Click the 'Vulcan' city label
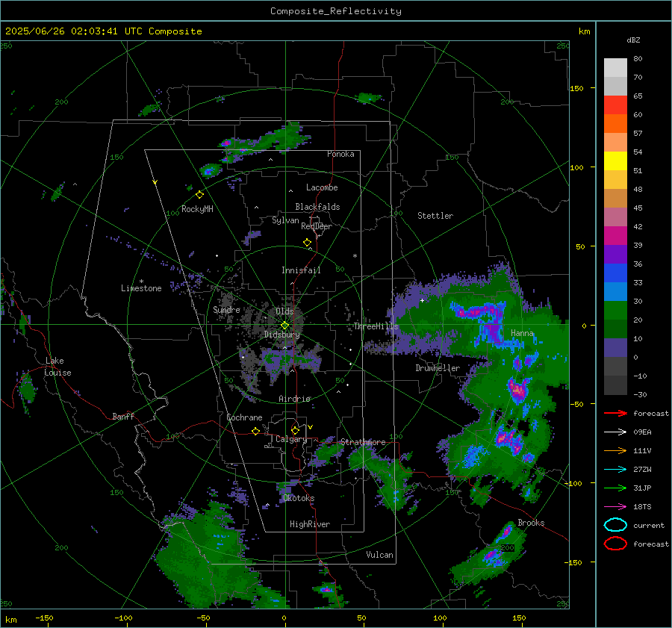This screenshot has height=628, width=672. pos(379,555)
